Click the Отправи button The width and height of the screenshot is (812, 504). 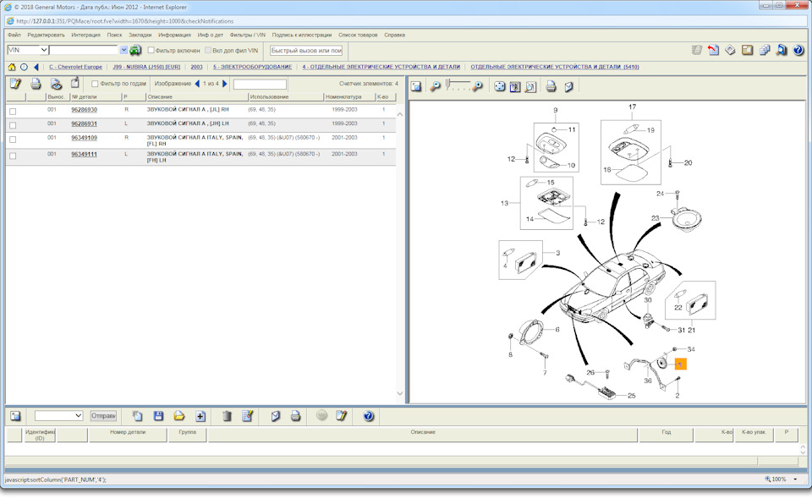tap(103, 415)
